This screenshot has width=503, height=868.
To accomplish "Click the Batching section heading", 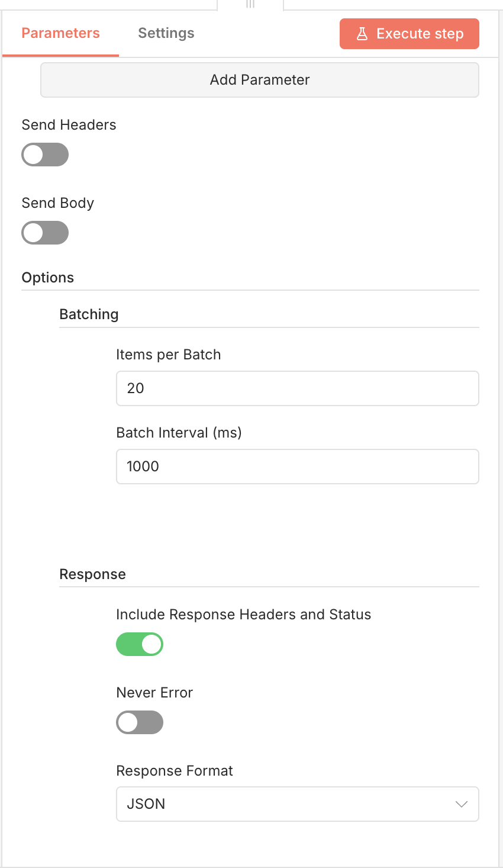I will click(x=89, y=314).
